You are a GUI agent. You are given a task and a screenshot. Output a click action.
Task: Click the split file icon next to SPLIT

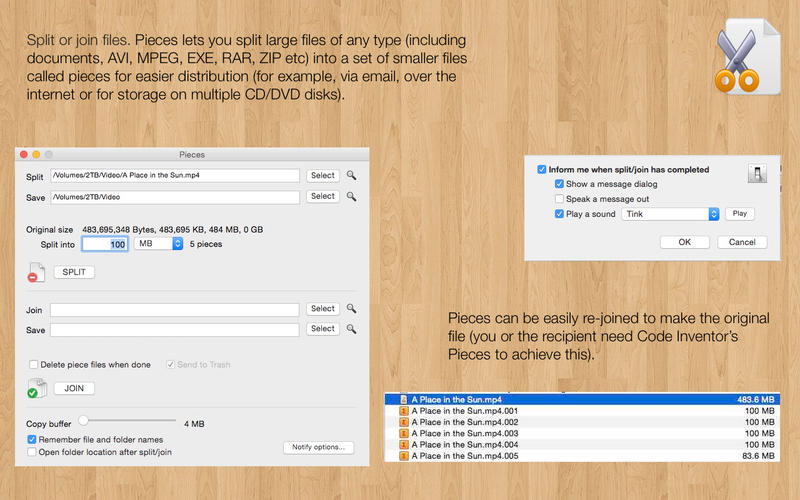point(36,271)
